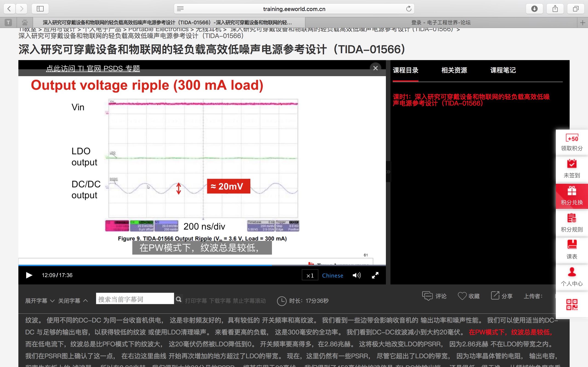
Task: Switch to 相关资源 tab
Action: [454, 70]
